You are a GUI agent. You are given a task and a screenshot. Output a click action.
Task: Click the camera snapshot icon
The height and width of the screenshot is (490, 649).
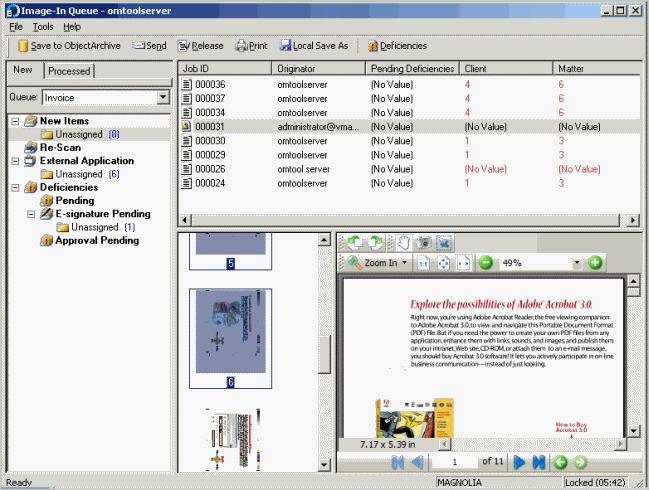(423, 242)
